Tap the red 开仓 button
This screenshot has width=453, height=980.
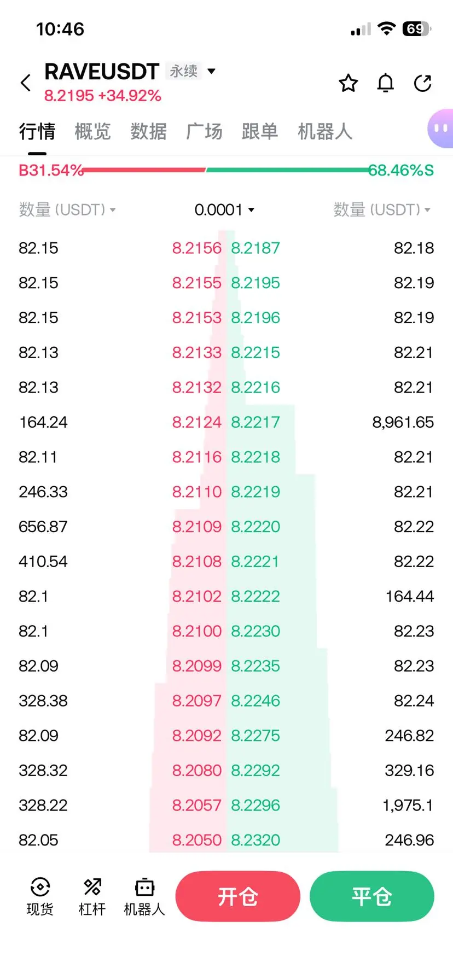(238, 896)
